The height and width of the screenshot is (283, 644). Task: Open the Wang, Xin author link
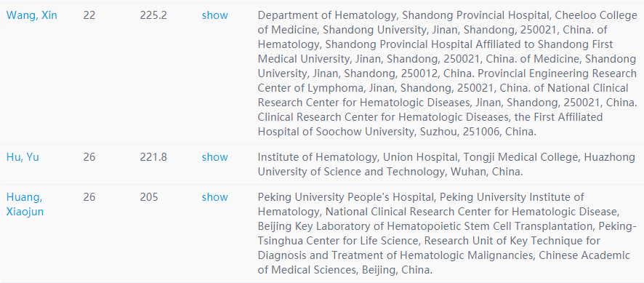click(32, 15)
